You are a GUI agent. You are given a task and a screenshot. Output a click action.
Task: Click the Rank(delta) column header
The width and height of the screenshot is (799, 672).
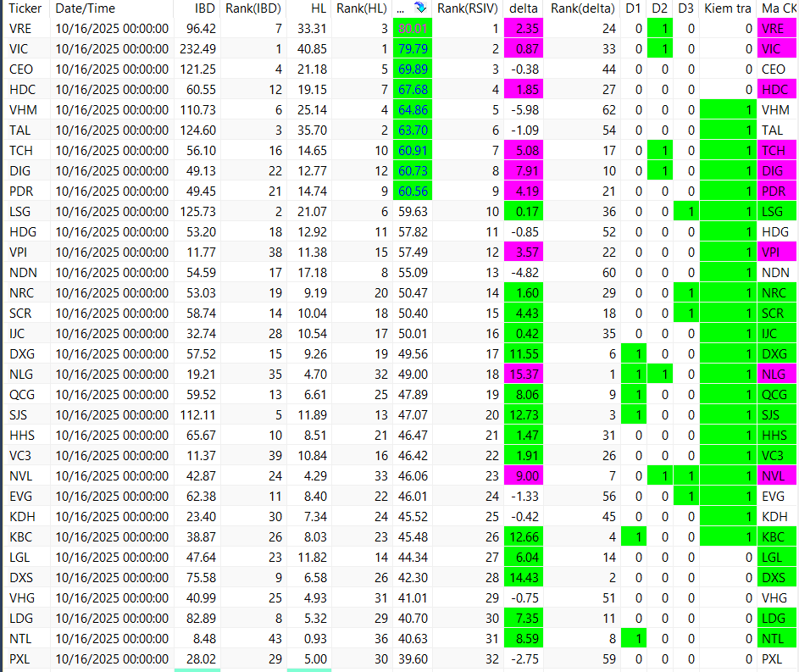(x=583, y=8)
